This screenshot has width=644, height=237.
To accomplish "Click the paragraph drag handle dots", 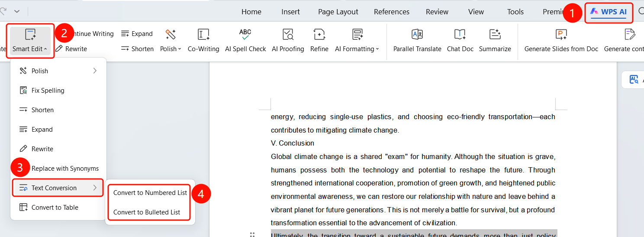I will (252, 235).
